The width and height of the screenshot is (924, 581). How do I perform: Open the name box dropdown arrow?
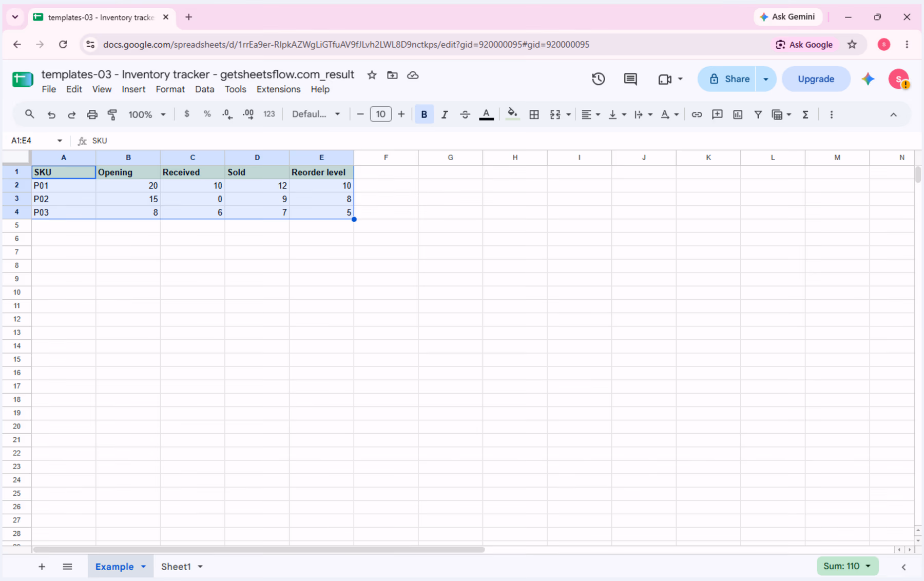(x=60, y=141)
